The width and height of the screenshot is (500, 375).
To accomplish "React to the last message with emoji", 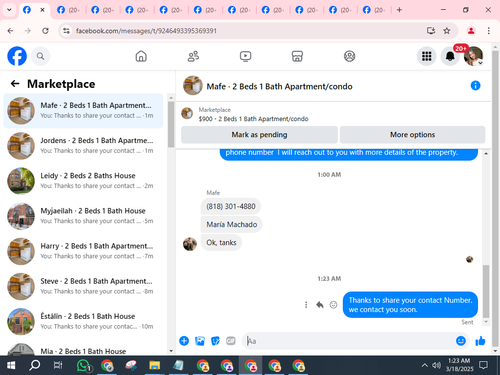I will tap(333, 305).
